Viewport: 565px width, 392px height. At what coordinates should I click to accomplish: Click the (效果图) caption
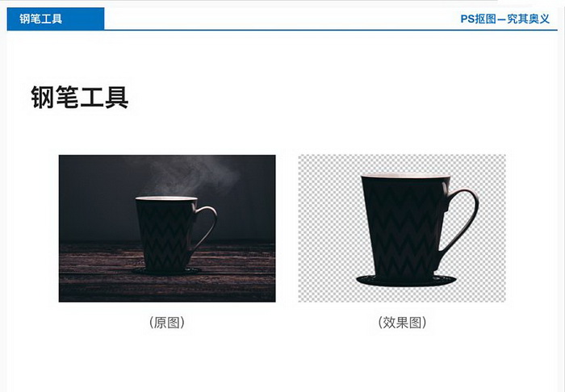click(x=402, y=323)
